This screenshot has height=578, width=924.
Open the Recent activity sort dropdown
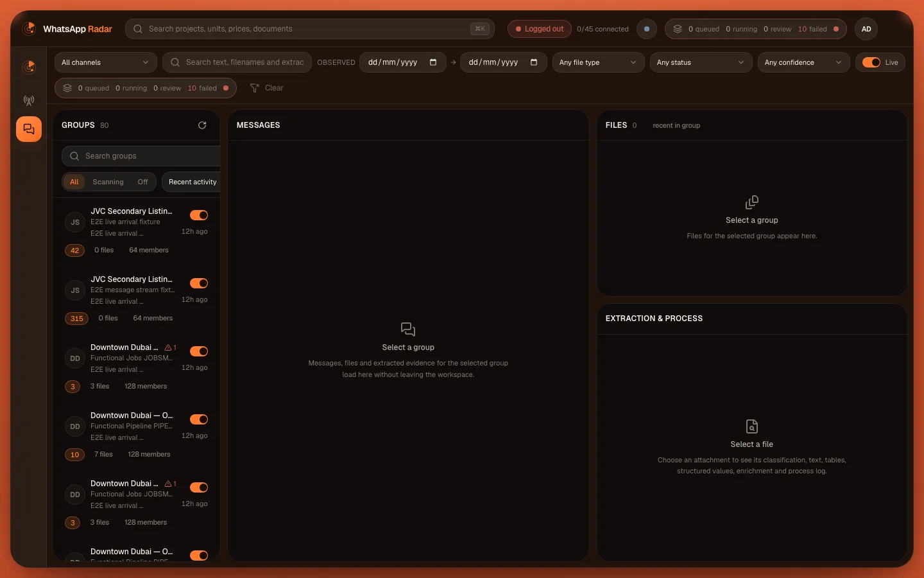pos(191,182)
